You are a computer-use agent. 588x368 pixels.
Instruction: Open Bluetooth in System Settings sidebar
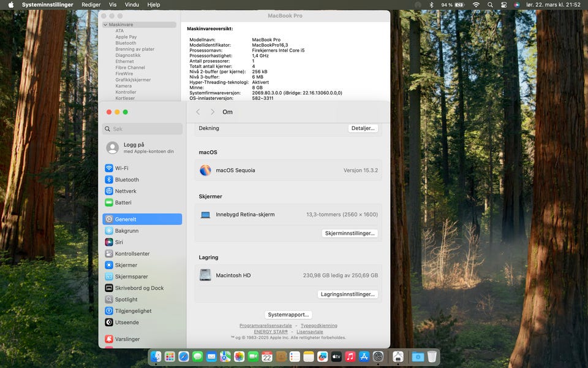click(x=142, y=180)
